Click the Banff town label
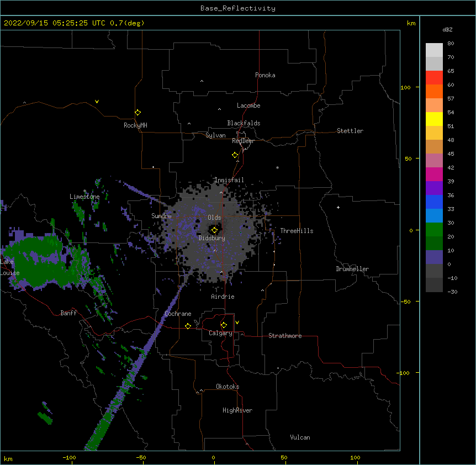The image size is (476, 465). (x=68, y=313)
